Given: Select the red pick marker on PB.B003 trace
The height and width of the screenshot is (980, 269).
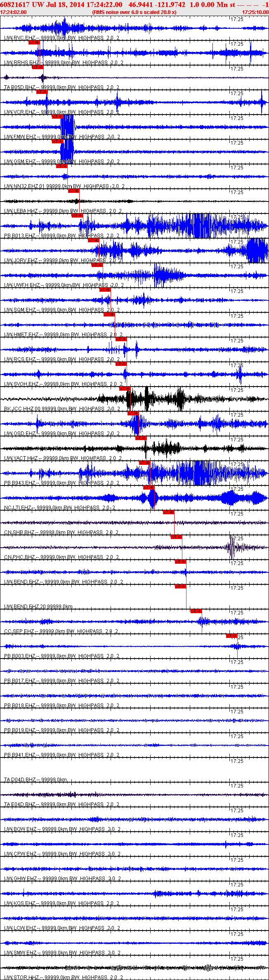Looking at the screenshot, I should point(232,635).
